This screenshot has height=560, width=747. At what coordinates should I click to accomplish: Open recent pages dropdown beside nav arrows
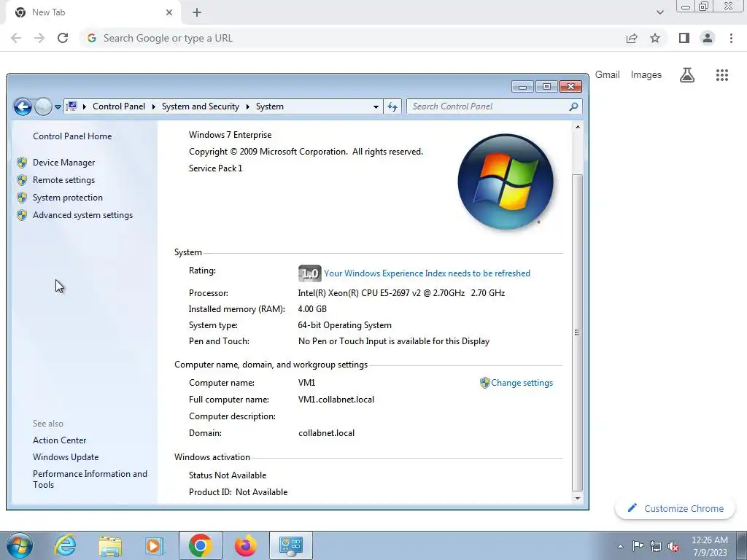[x=58, y=106]
